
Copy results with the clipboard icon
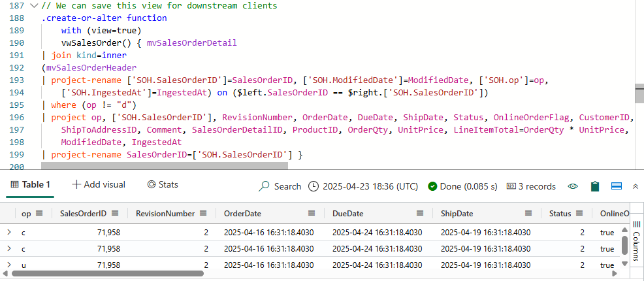594,186
